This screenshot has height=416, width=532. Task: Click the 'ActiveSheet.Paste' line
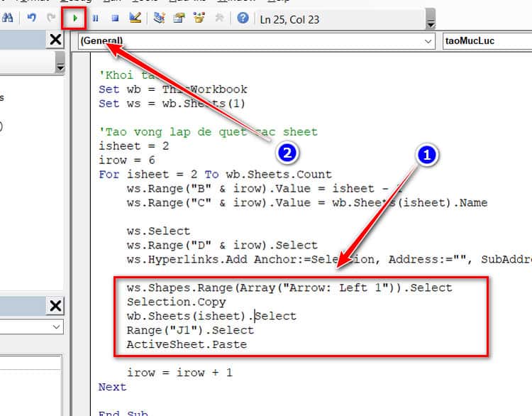tap(187, 344)
